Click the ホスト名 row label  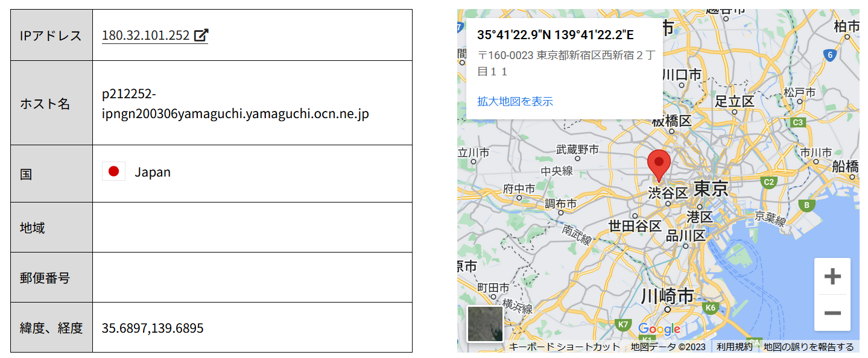pos(45,104)
